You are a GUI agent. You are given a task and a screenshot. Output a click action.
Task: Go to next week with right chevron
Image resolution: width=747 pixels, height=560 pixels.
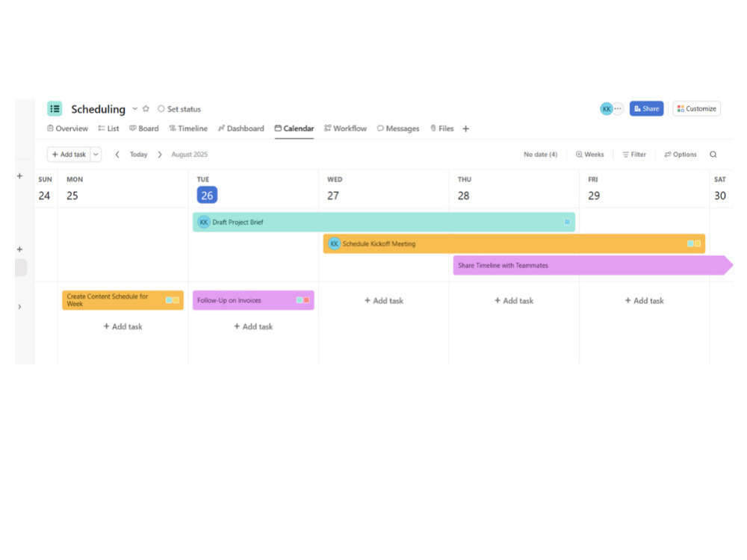click(x=160, y=155)
